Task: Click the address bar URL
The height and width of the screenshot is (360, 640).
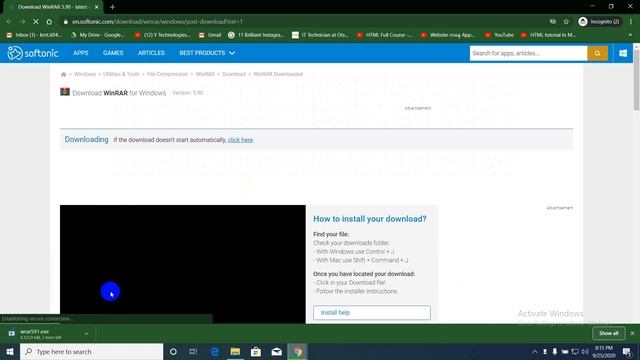Action: point(158,22)
